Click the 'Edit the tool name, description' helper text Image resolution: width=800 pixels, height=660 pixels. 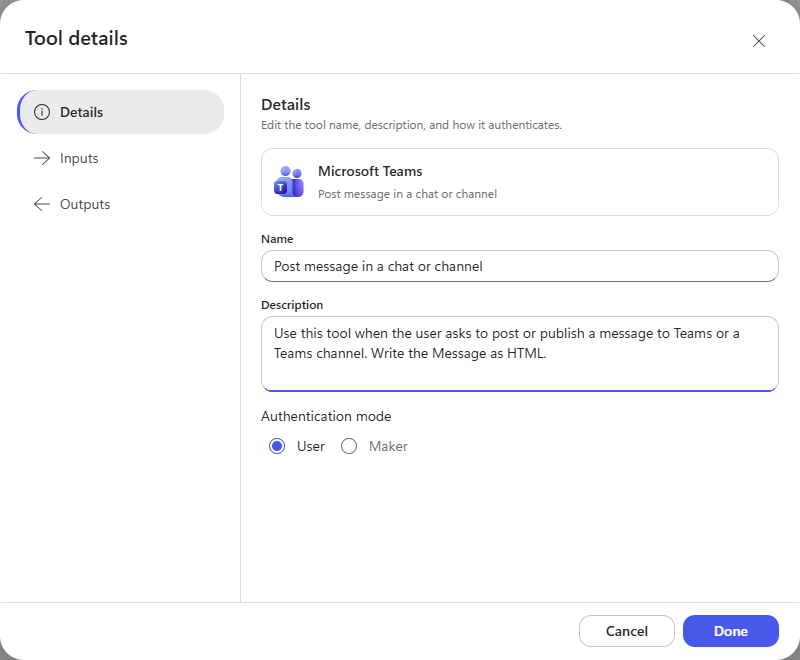click(x=411, y=125)
